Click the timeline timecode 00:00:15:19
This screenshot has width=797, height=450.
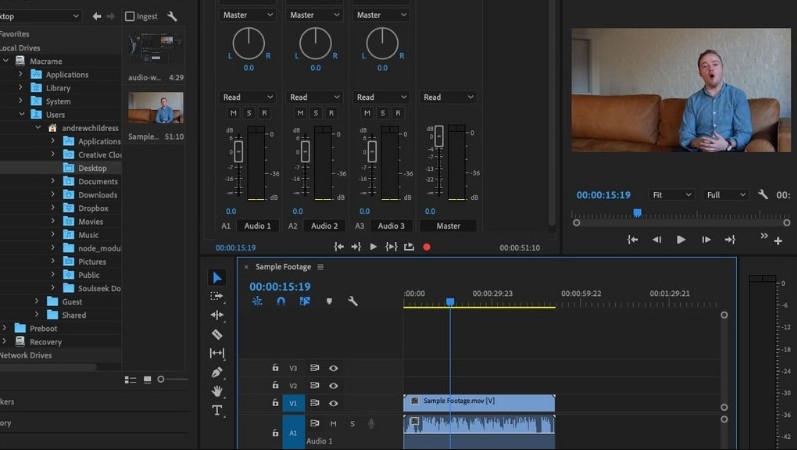[x=280, y=287]
